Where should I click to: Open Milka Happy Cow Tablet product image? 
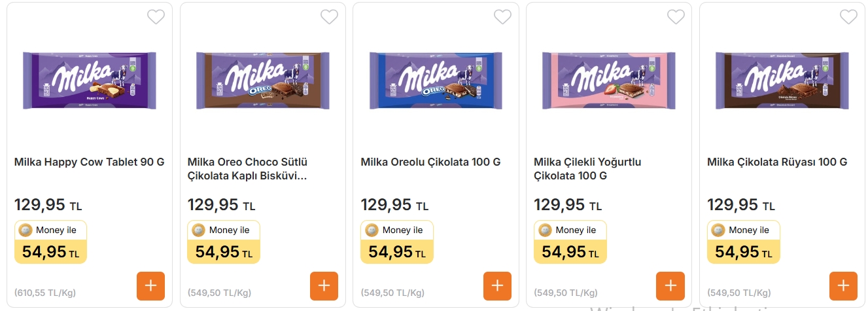pos(90,80)
